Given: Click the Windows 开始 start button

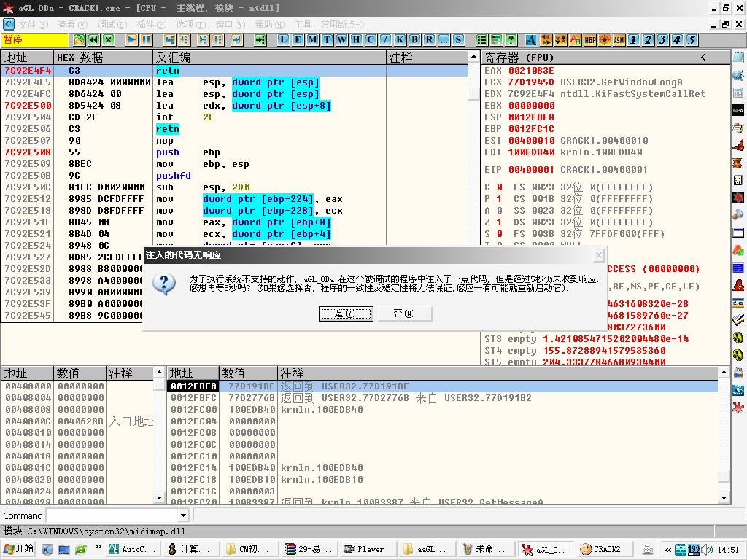Looking at the screenshot, I should coord(18,549).
